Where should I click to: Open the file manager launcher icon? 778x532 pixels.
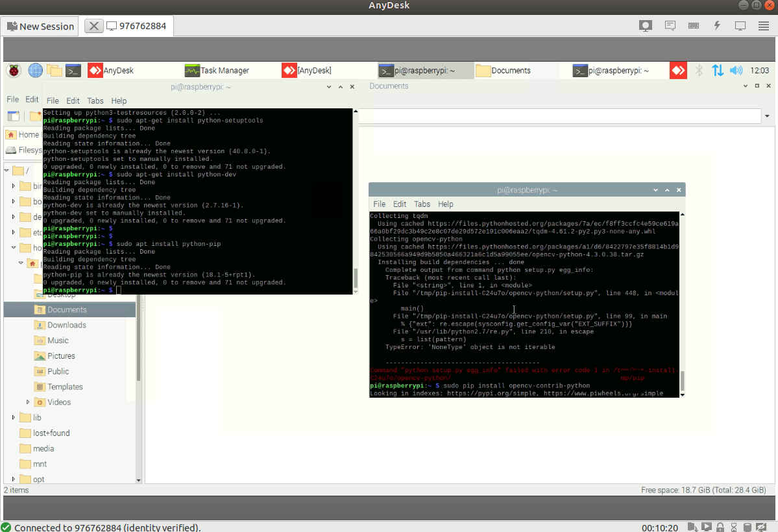coord(55,71)
